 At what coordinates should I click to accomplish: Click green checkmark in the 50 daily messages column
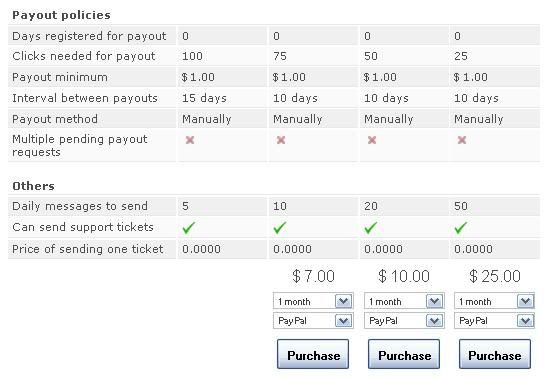click(x=461, y=228)
